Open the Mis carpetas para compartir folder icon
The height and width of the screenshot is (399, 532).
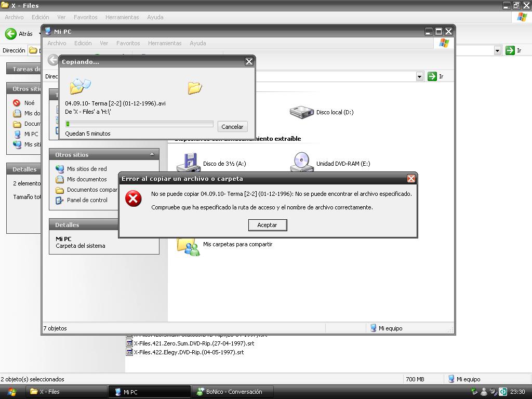tap(188, 247)
